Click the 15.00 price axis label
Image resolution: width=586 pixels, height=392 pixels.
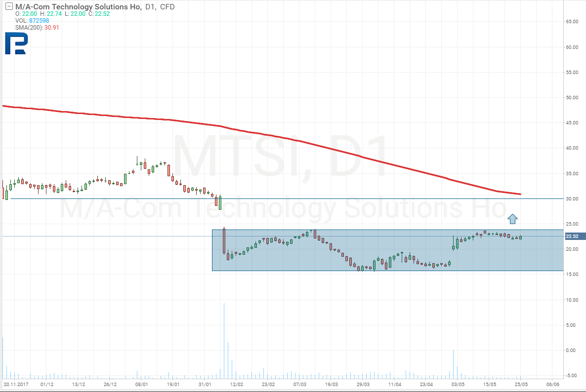[572, 274]
